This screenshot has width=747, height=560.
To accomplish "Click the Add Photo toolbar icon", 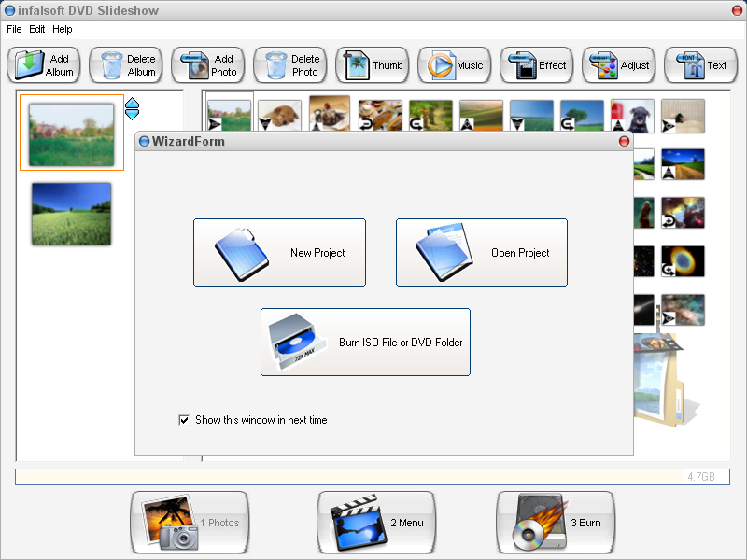I will (194, 65).
